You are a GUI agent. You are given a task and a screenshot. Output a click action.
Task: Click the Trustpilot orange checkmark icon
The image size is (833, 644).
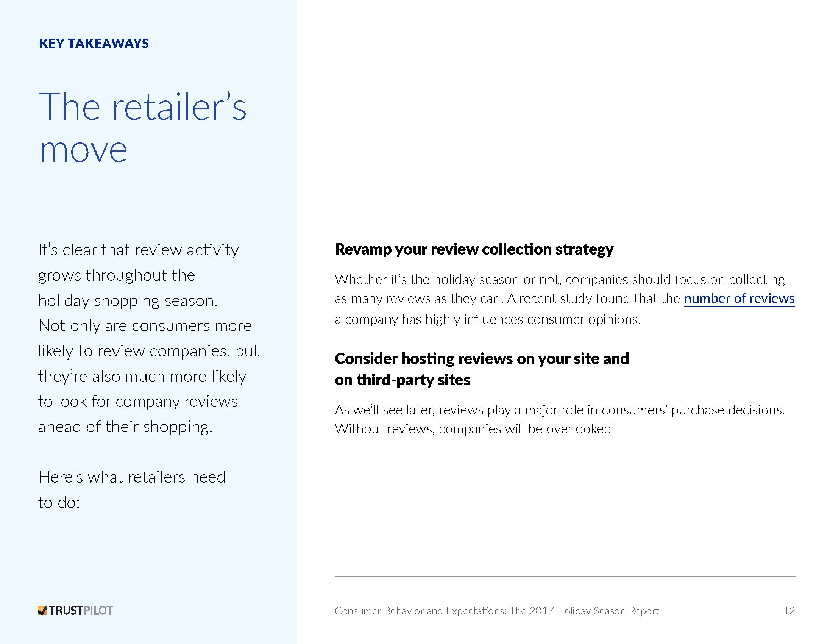tap(42, 610)
